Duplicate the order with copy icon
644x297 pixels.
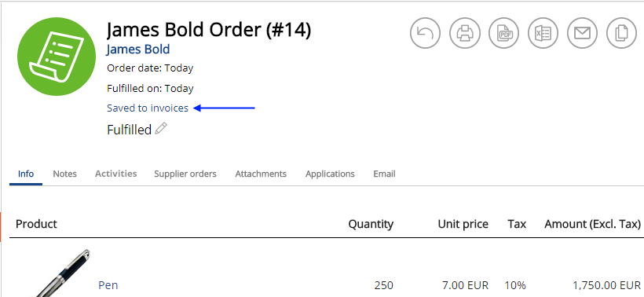[x=621, y=33]
